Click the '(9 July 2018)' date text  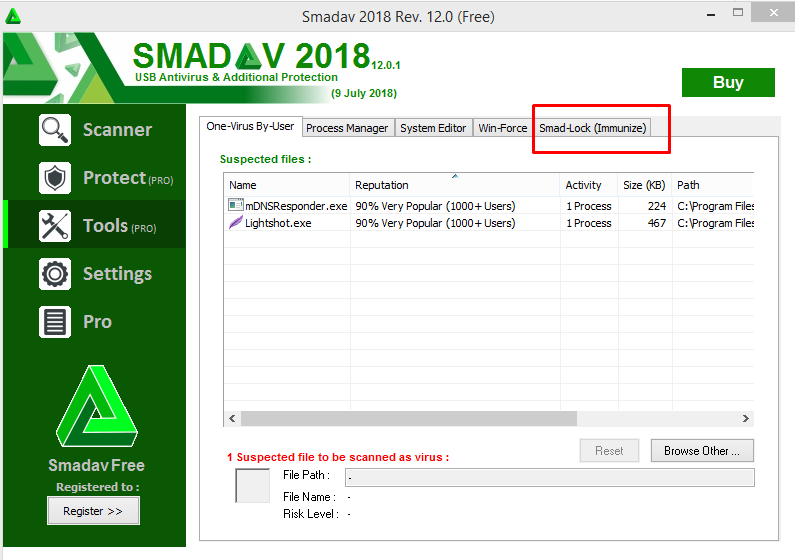(364, 93)
